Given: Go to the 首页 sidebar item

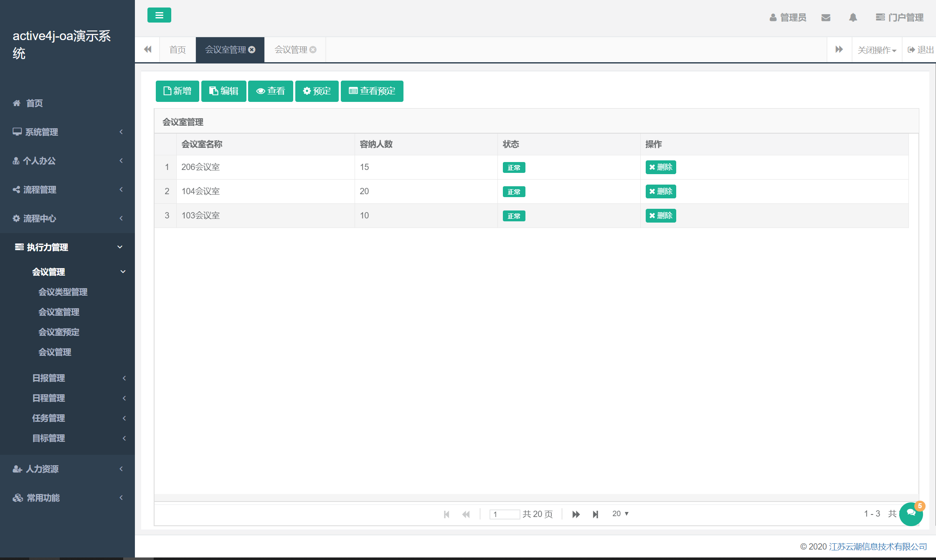Looking at the screenshot, I should coord(67,103).
